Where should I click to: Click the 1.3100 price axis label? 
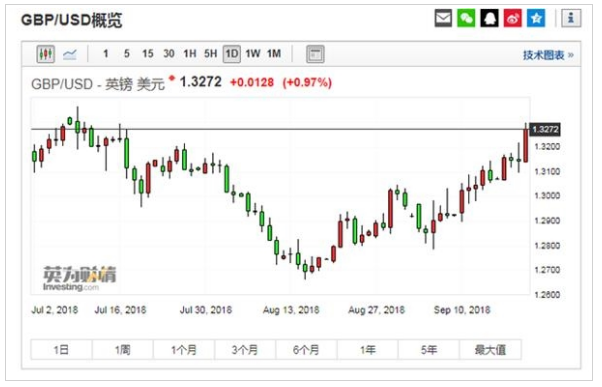(547, 171)
